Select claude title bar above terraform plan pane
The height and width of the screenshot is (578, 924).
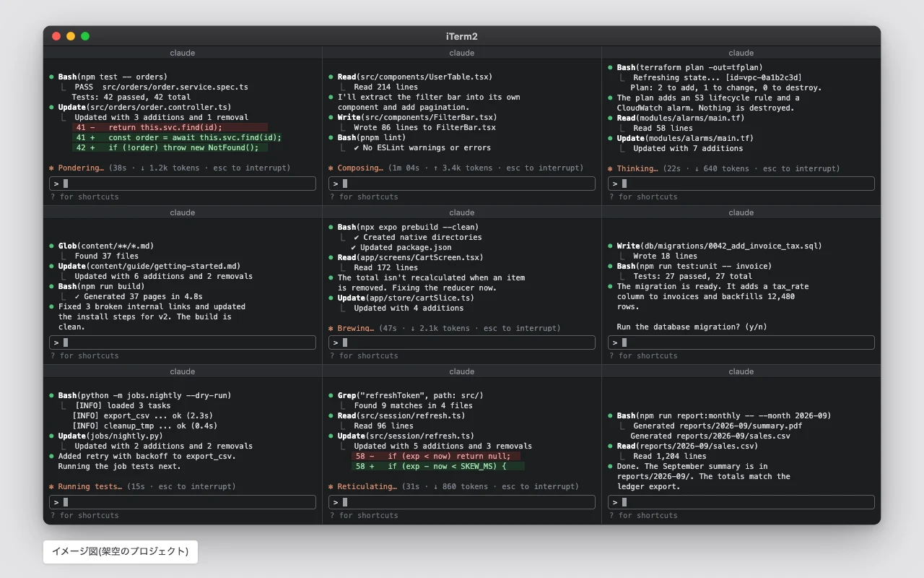[741, 53]
